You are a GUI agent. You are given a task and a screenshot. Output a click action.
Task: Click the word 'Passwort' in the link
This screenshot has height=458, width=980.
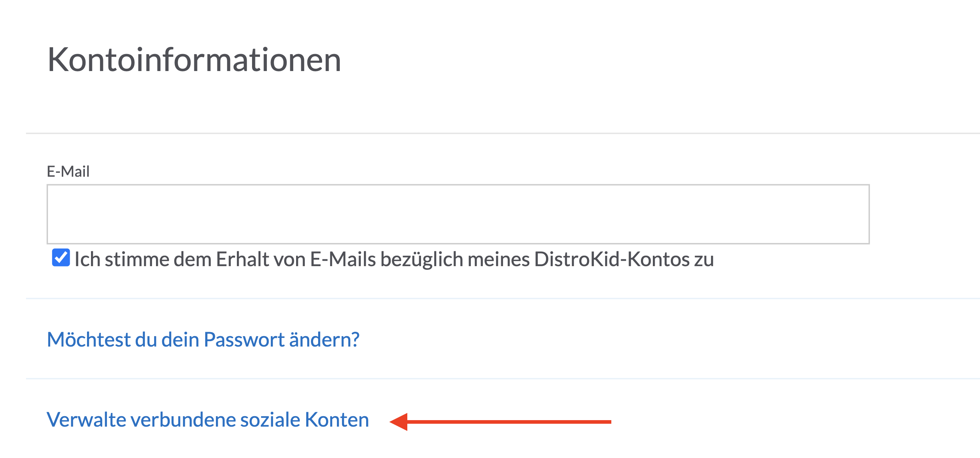click(244, 339)
